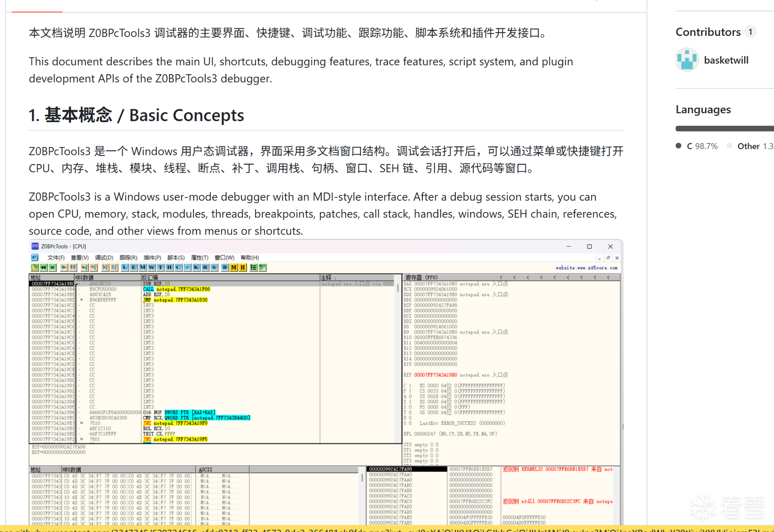Select the CALL notepad.7FF7343A1F88 instruction
Viewport: 774px width, 532px height.
coord(177,289)
